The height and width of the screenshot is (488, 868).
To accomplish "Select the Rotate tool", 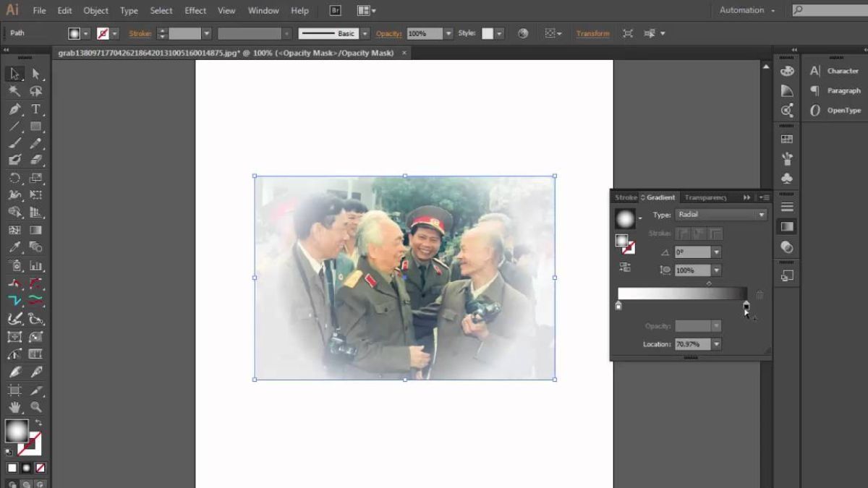I will (14, 178).
